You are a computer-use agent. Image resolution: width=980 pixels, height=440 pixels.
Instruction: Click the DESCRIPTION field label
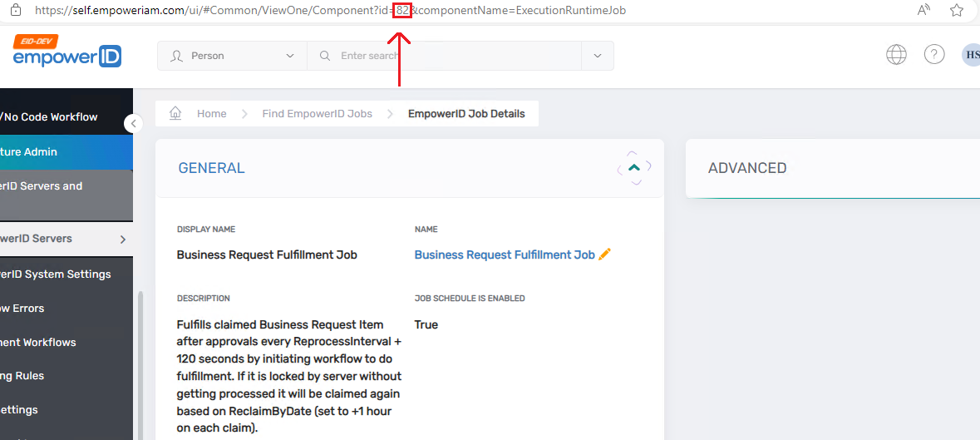[204, 298]
